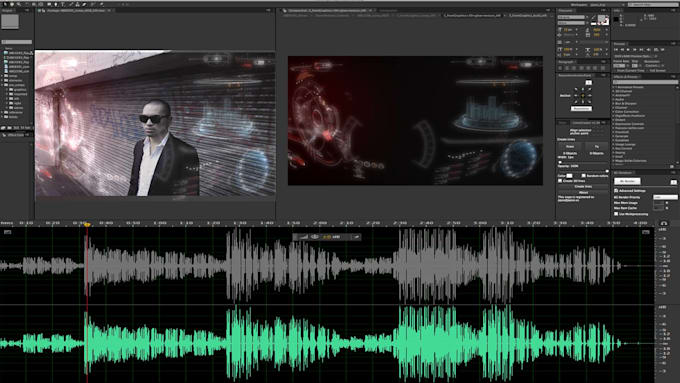Switch to the Project panel tab
Screen dimensions: 680x383
[7, 10]
